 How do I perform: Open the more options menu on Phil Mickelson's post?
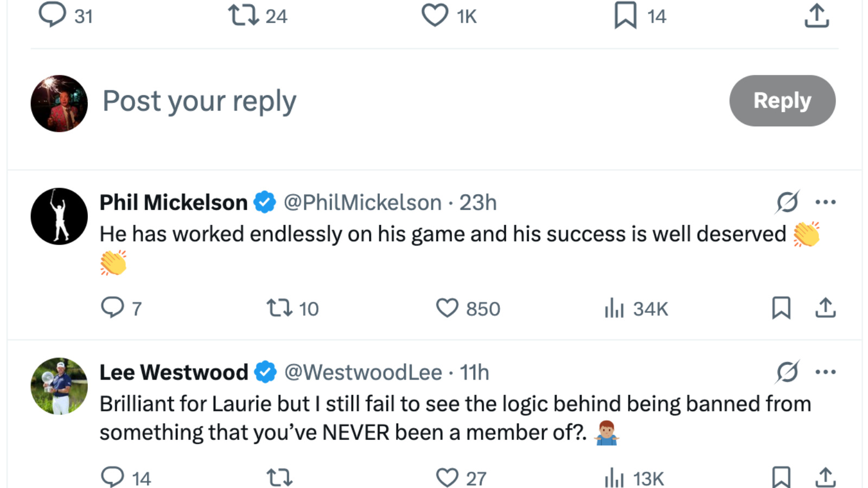(826, 202)
